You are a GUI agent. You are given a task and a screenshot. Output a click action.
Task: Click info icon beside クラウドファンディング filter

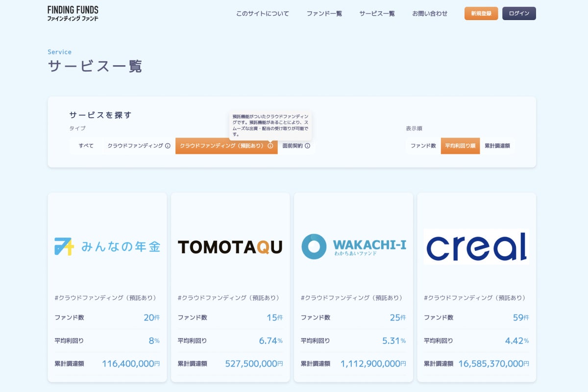[168, 146]
